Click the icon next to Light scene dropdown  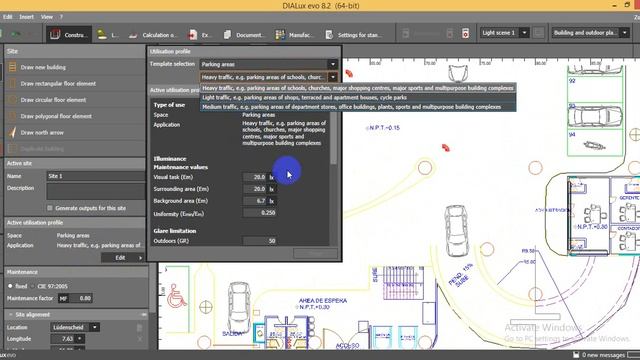539,33
